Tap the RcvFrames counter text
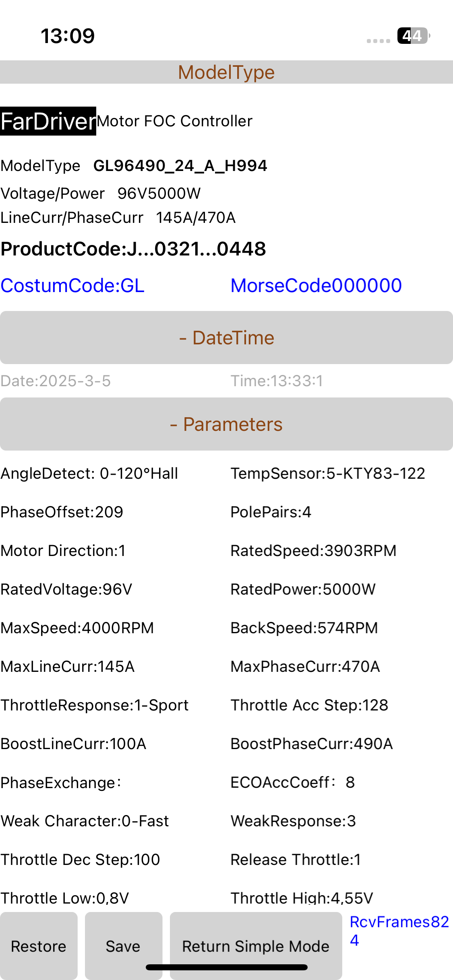 click(399, 930)
